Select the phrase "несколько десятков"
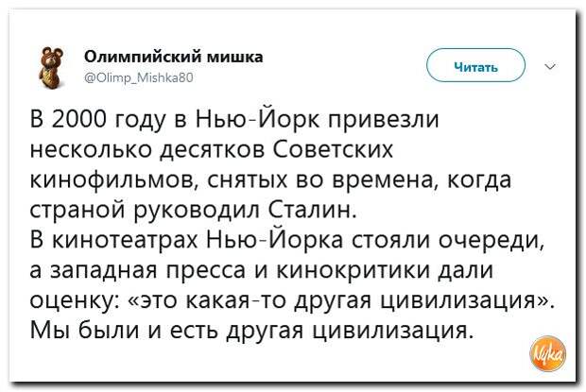 point(147,150)
